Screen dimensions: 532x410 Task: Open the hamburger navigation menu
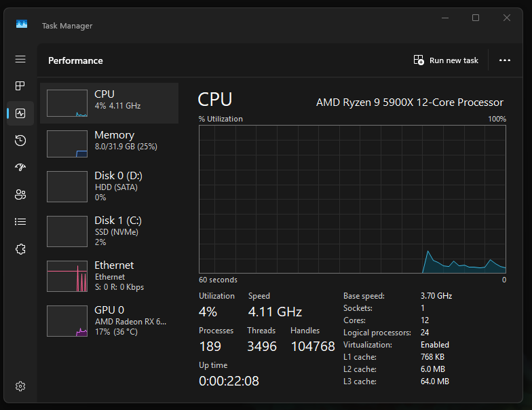pyautogui.click(x=20, y=59)
